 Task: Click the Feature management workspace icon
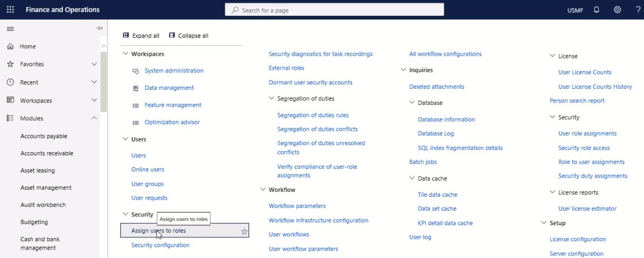point(136,105)
